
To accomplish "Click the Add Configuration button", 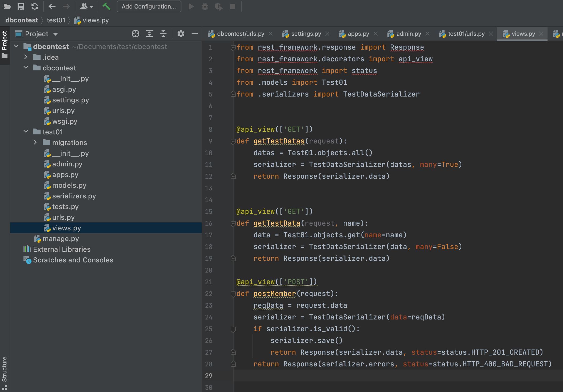I will coord(149,6).
